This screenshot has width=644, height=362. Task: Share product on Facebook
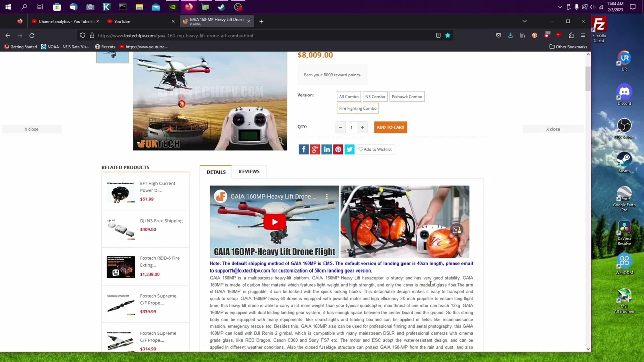pyautogui.click(x=303, y=149)
